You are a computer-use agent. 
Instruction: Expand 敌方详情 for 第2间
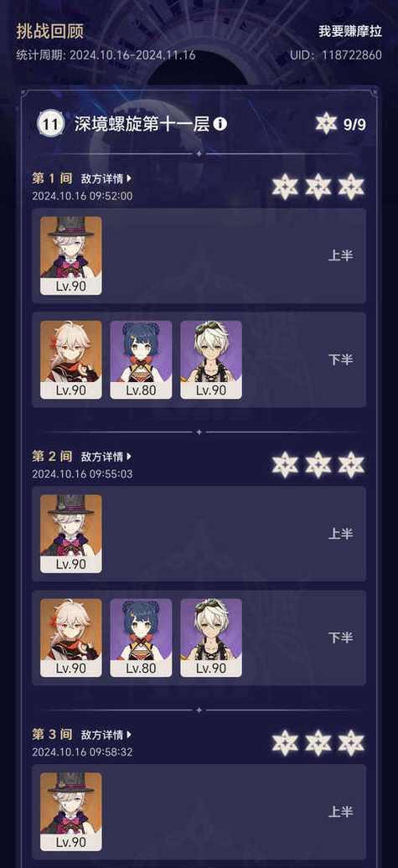[107, 457]
